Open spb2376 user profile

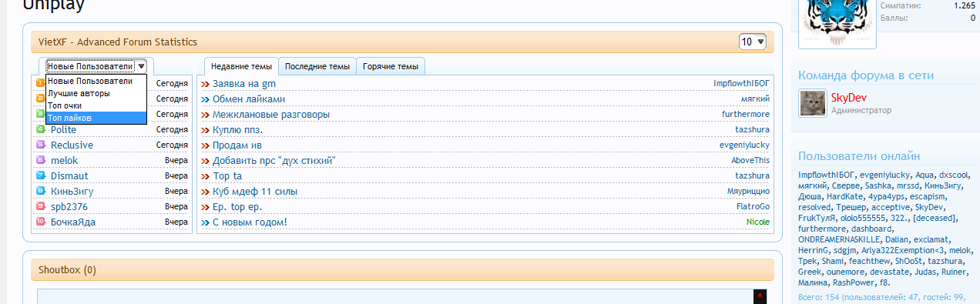click(69, 206)
